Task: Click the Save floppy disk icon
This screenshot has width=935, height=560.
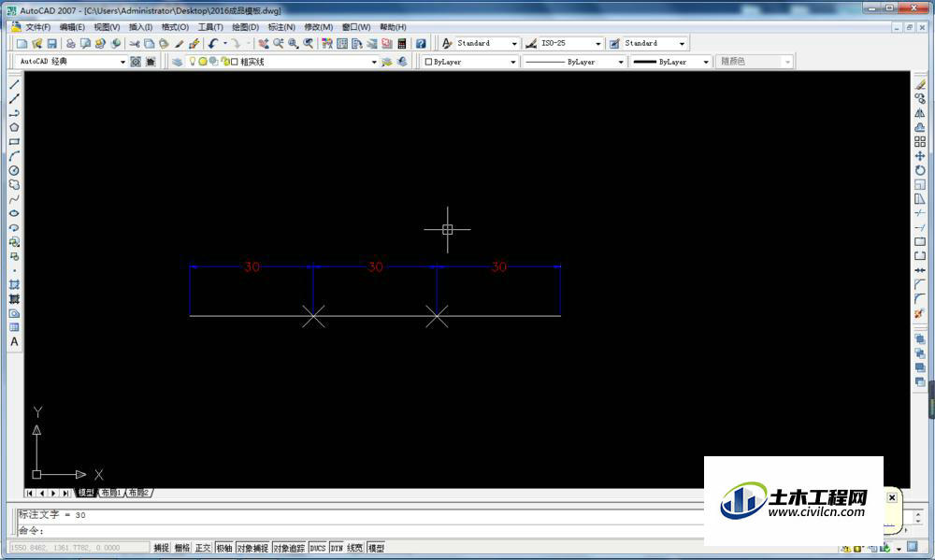Action: (51, 44)
